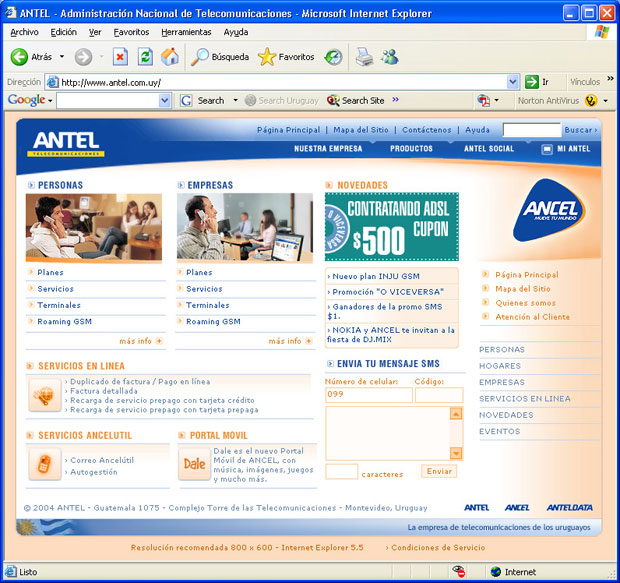Follow the Nuevo plan INJU GSM link
620x583 pixels.
[378, 275]
